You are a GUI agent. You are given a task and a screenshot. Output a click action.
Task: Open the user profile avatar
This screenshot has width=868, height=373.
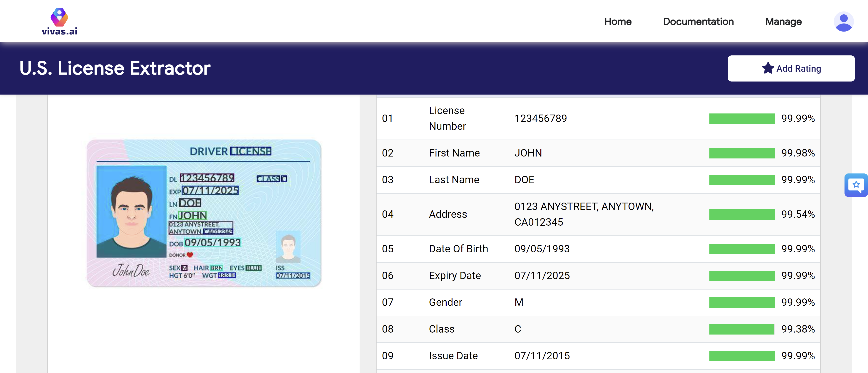click(843, 22)
